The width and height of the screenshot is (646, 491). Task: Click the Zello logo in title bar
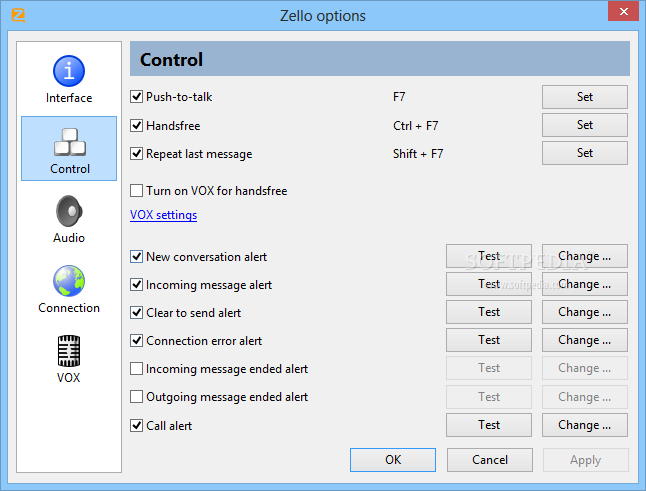[x=18, y=15]
